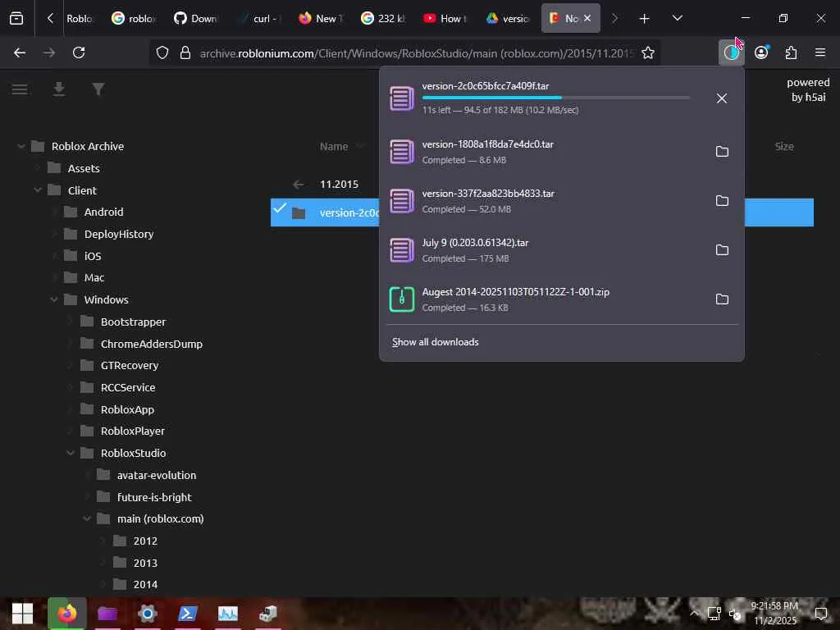840x630 pixels.
Task: Open the DeployHistory folder
Action: (109, 234)
